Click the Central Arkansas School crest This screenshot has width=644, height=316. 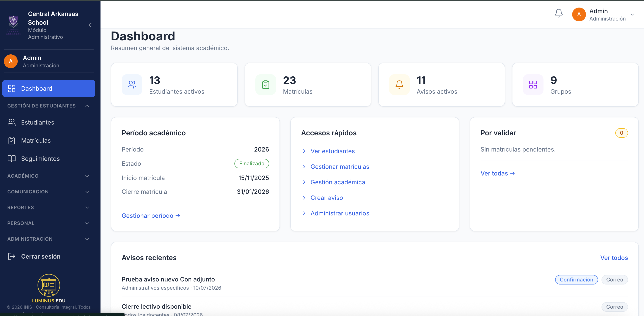(13, 25)
